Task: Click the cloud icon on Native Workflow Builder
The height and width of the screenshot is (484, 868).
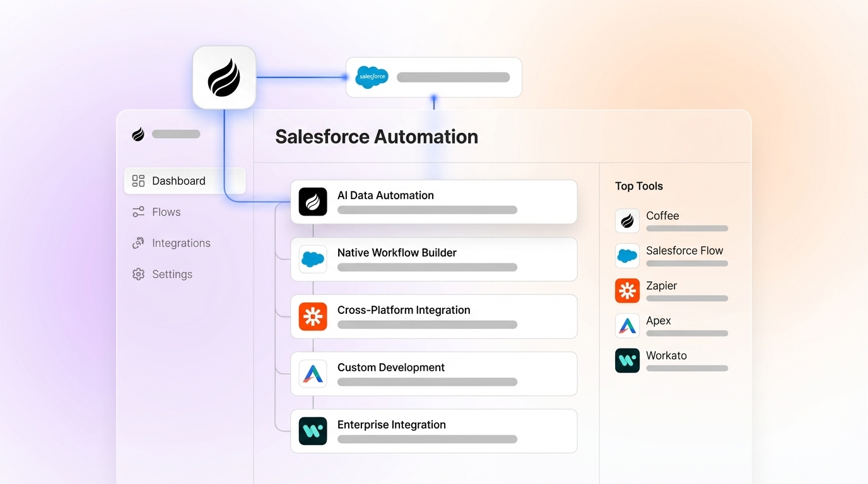Action: click(x=313, y=259)
